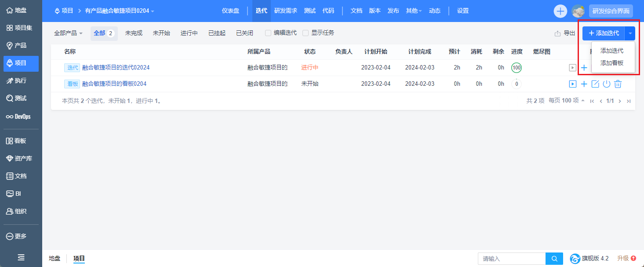Viewport: 644px width, 267px height.
Task: Expand the 全部产品 product filter dropdown
Action: [68, 33]
